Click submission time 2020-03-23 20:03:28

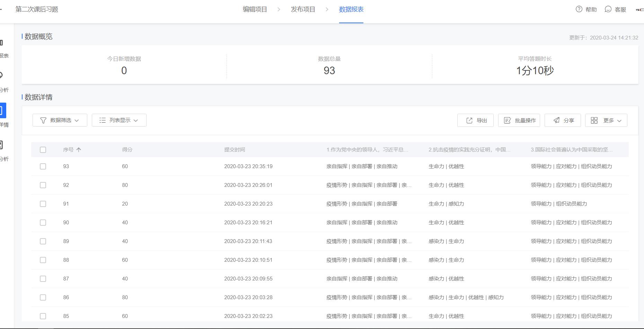click(248, 297)
